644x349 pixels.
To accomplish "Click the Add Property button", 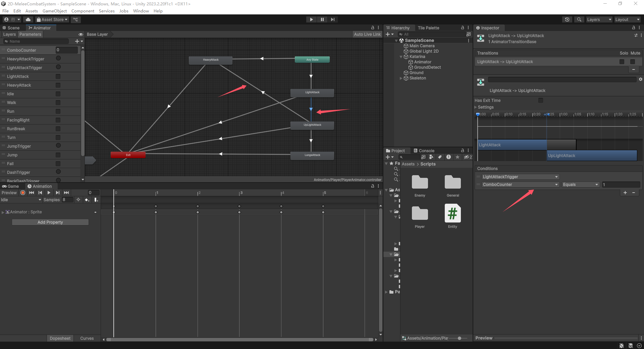I will click(x=50, y=222).
